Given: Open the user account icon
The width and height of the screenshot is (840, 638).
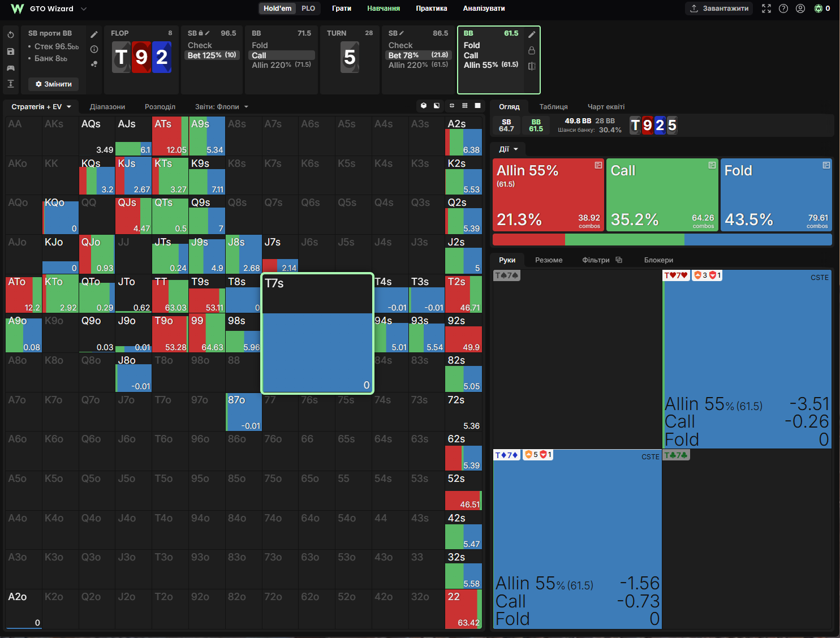Looking at the screenshot, I should (x=800, y=8).
